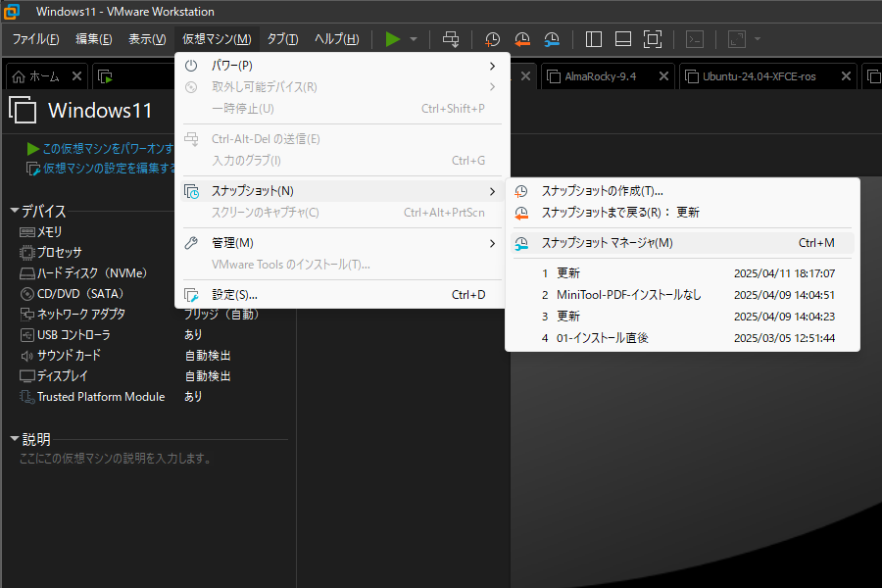Click the send Ctrl+Alt+Del toolbar icon
The height and width of the screenshot is (588, 882).
coord(451,39)
